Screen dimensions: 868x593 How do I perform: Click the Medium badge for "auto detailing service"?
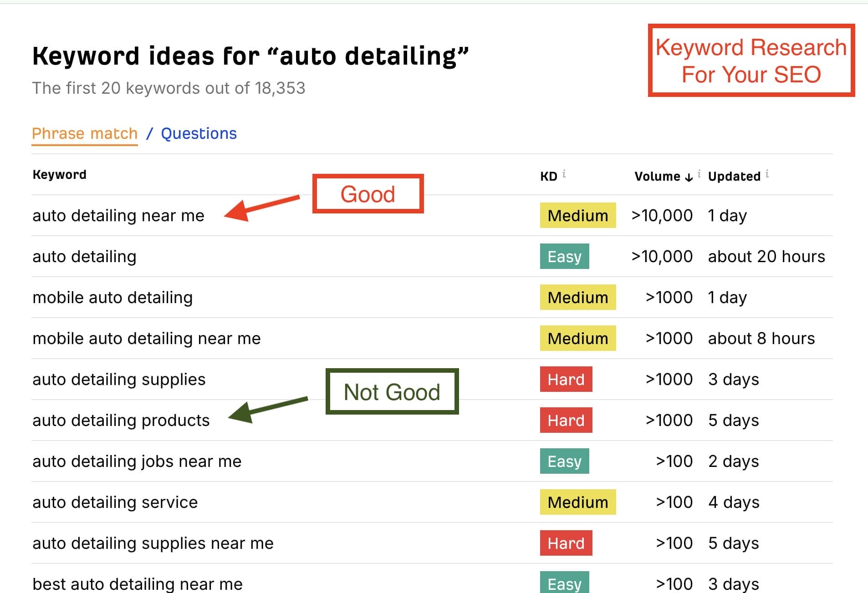click(x=577, y=502)
